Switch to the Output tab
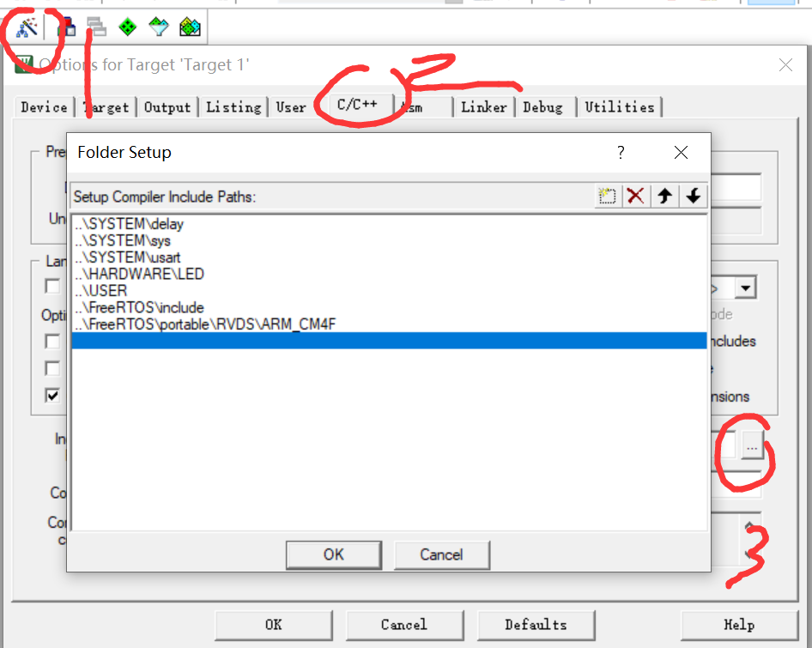Viewport: 812px width, 648px height. click(167, 107)
